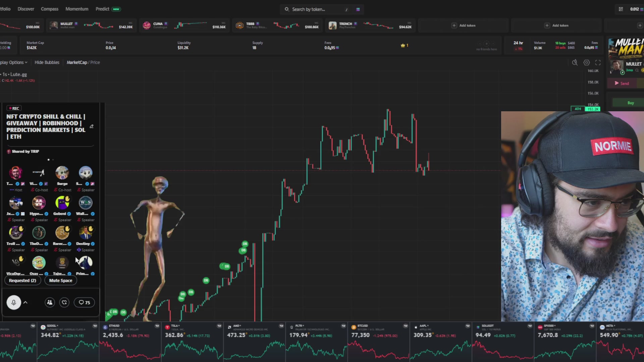Image resolution: width=644 pixels, height=362 pixels.
Task: Open the chart settings hexagon icon
Action: point(586,62)
